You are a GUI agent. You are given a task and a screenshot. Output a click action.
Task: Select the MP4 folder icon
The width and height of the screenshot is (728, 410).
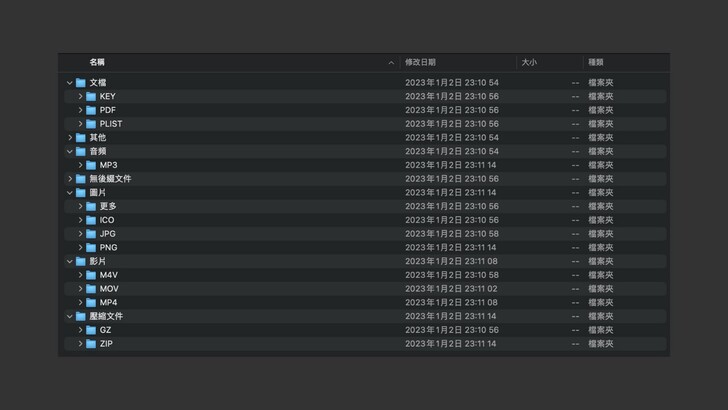click(91, 302)
